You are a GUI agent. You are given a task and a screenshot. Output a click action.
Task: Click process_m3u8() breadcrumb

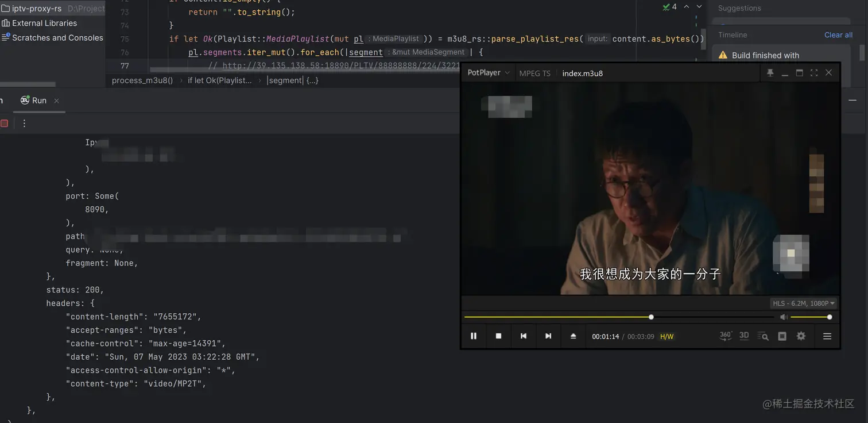(142, 80)
